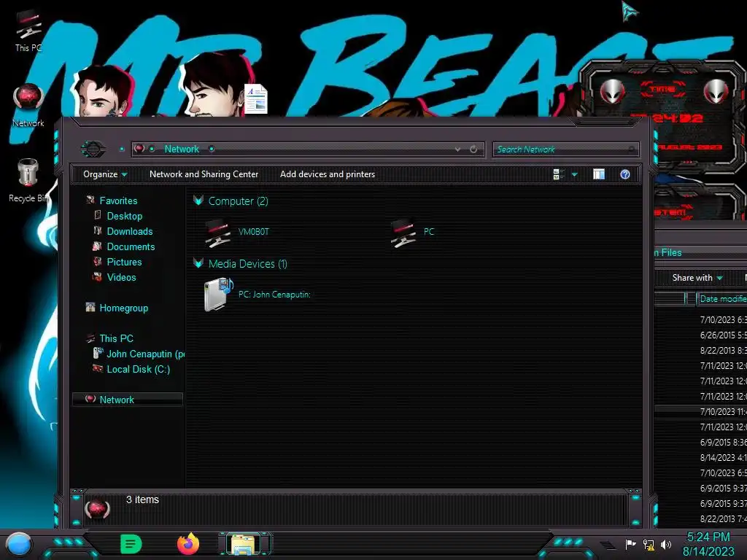Click the Pictures folder icon in sidebar
This screenshot has width=747, height=560.
pyautogui.click(x=98, y=262)
